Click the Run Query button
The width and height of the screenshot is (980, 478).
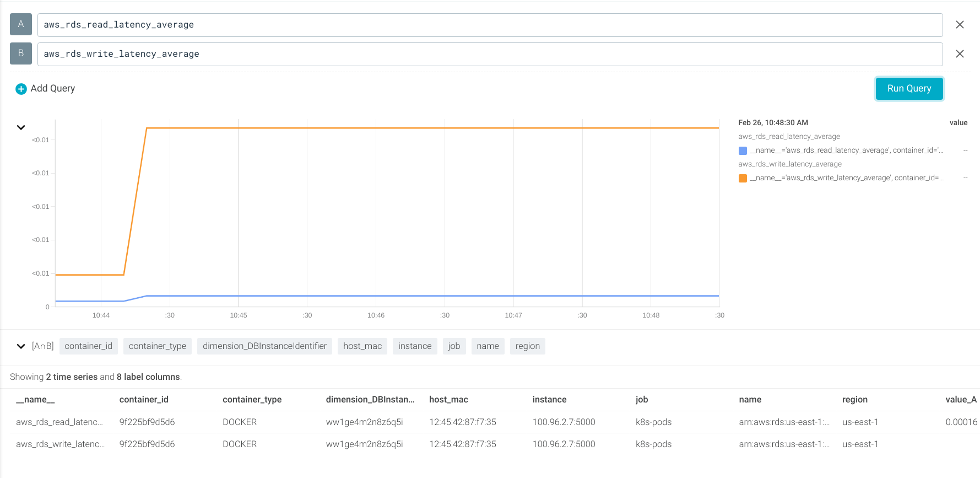[x=909, y=89]
